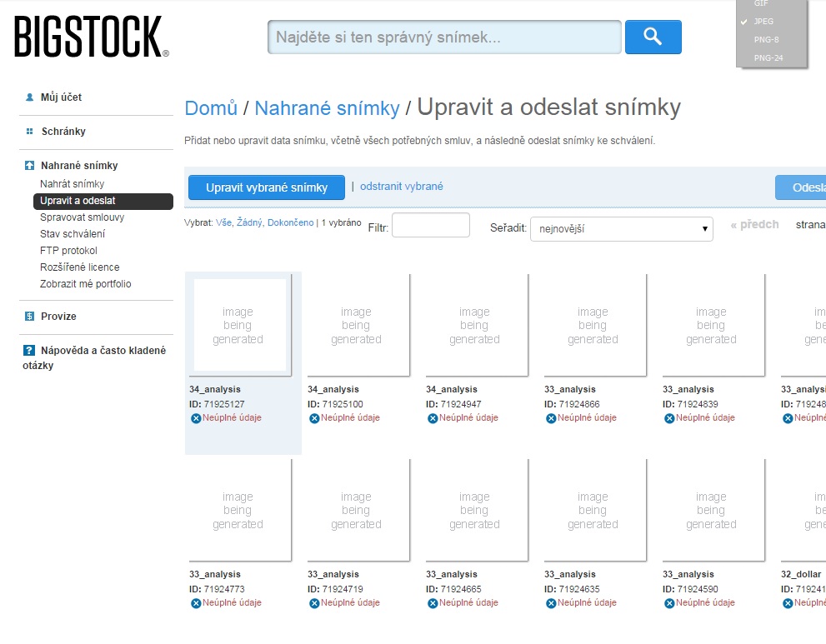Open Spravovat smlouvy in the sidebar
The width and height of the screenshot is (826, 644).
pos(83,217)
